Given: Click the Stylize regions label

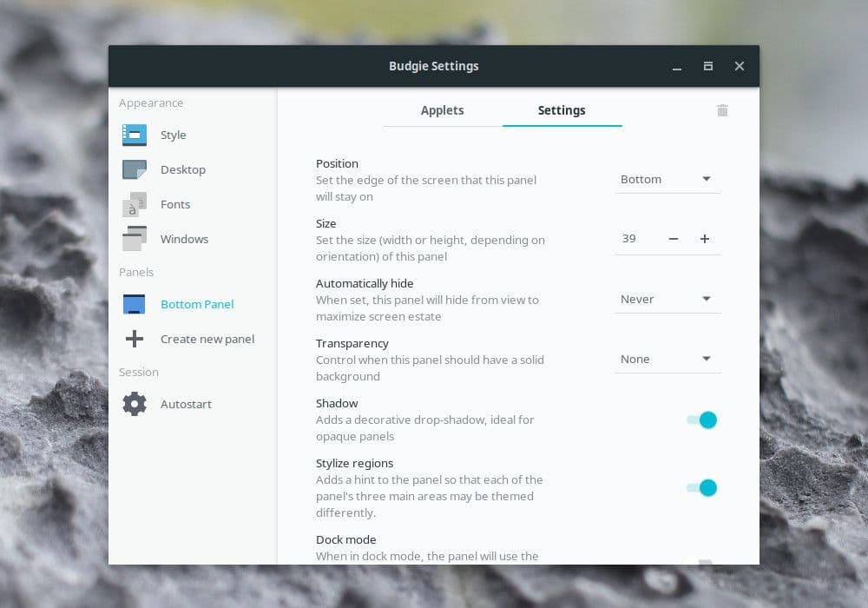Looking at the screenshot, I should point(355,464).
